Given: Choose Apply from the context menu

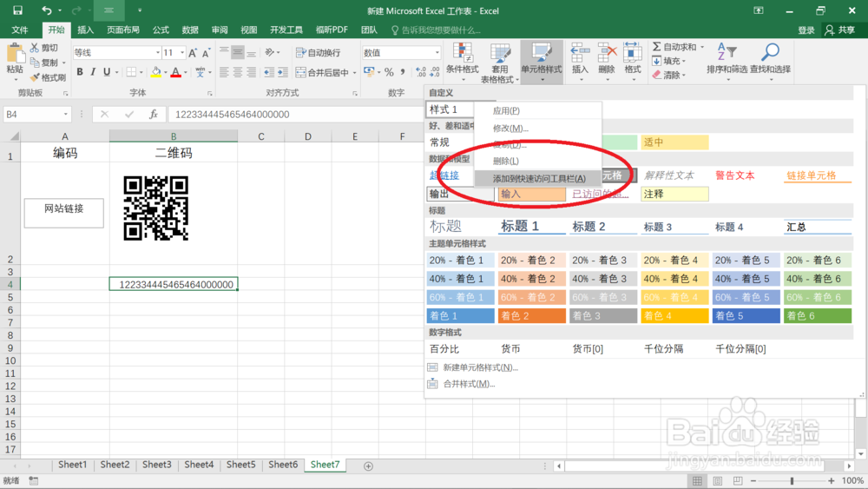Looking at the screenshot, I should [537, 111].
